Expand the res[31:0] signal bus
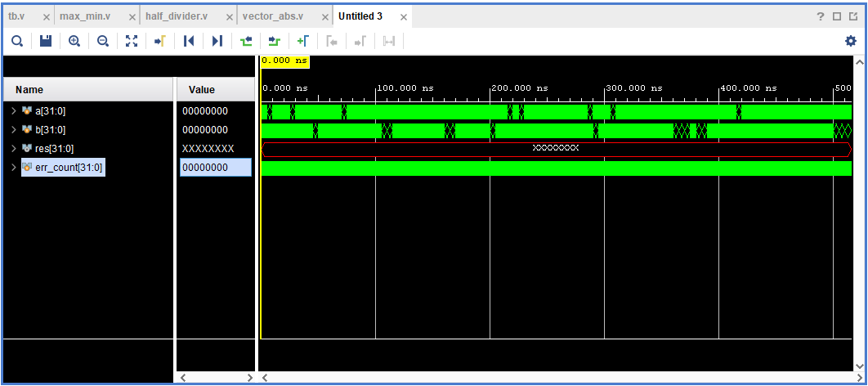The width and height of the screenshot is (868, 386). click(x=13, y=148)
